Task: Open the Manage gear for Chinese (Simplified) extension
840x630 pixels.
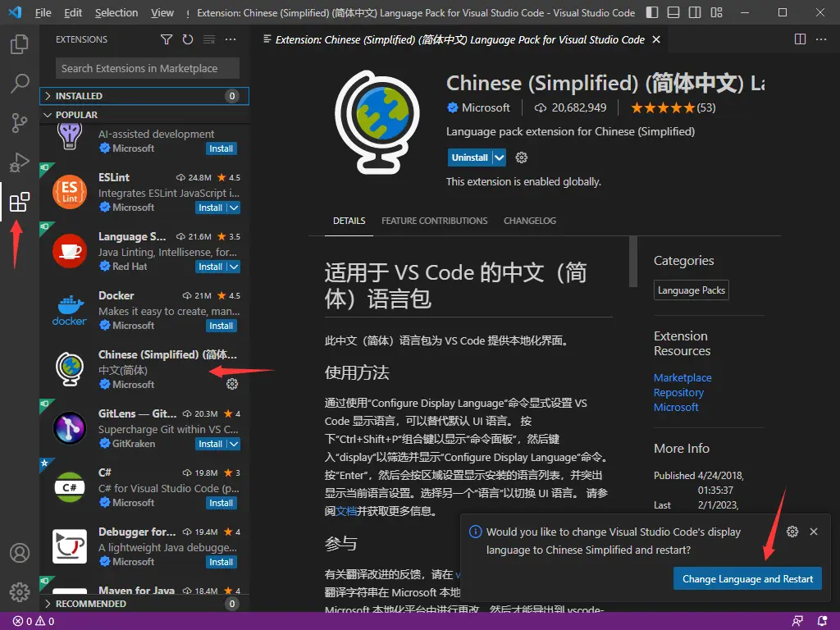Action: pyautogui.click(x=232, y=383)
